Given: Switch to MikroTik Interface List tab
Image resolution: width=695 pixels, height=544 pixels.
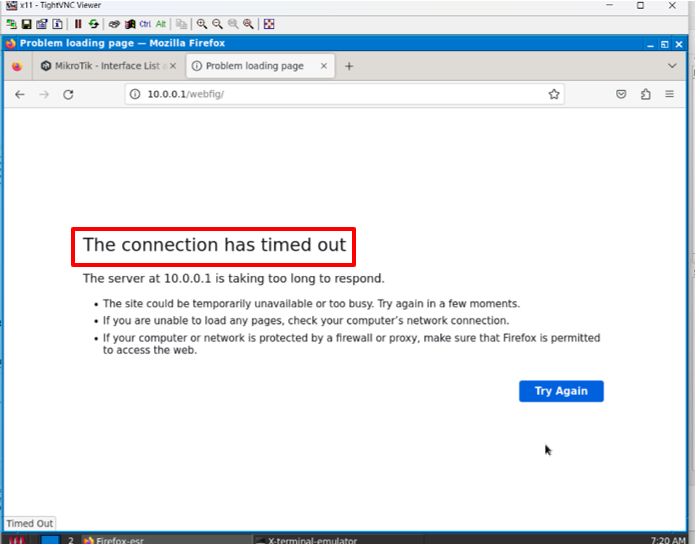Looking at the screenshot, I should [100, 66].
